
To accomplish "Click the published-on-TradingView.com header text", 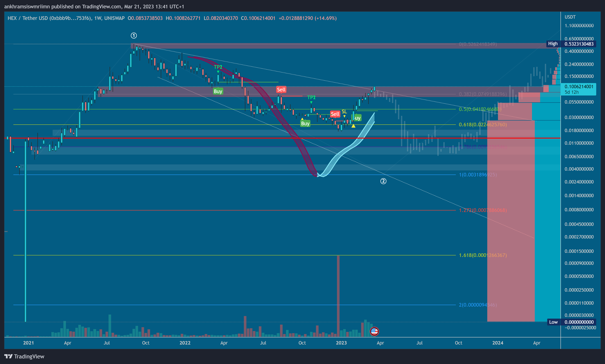I will [x=94, y=7].
